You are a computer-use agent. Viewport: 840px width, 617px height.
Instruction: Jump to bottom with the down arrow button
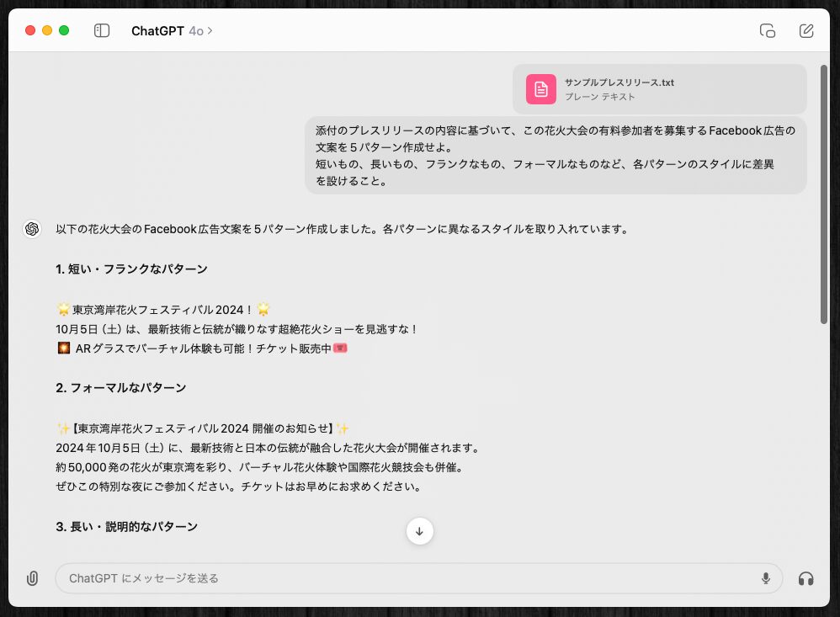(x=419, y=531)
